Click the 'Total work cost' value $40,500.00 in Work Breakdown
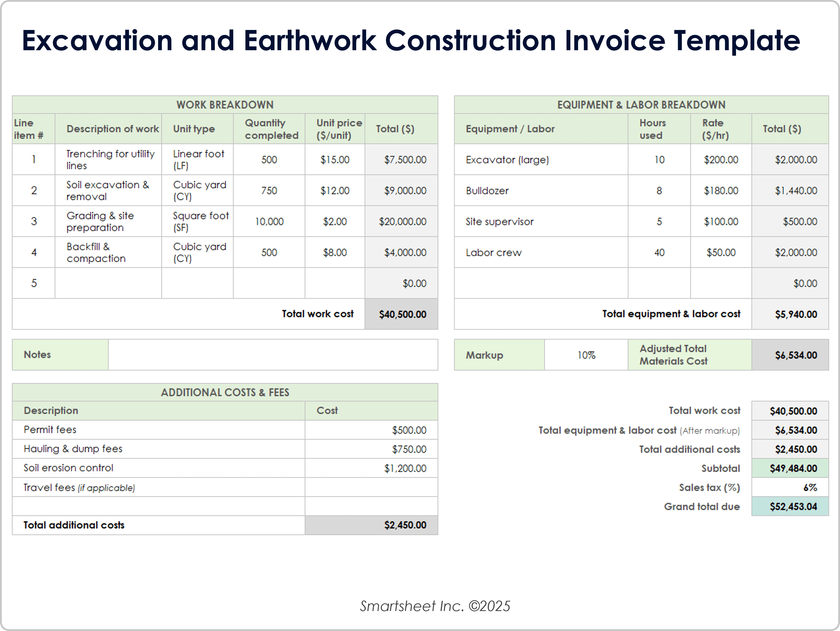Screen dimensions: 840x631 click(401, 314)
